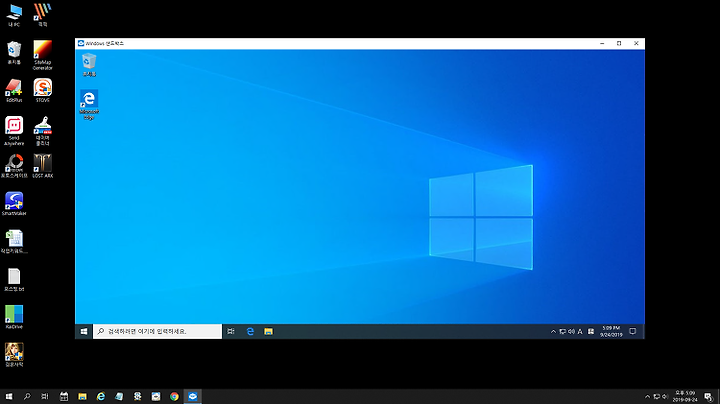Open the blank text file desktop icon

[x=14, y=280]
